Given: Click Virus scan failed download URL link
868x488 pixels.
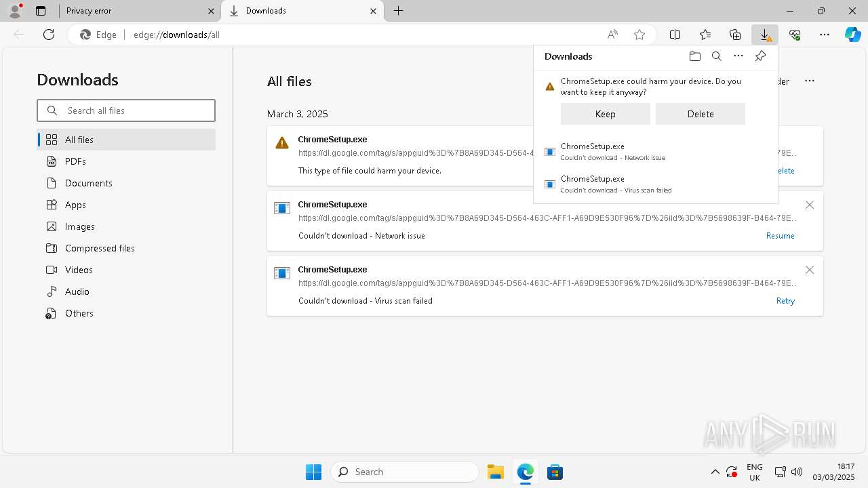Looking at the screenshot, I should click(x=547, y=283).
